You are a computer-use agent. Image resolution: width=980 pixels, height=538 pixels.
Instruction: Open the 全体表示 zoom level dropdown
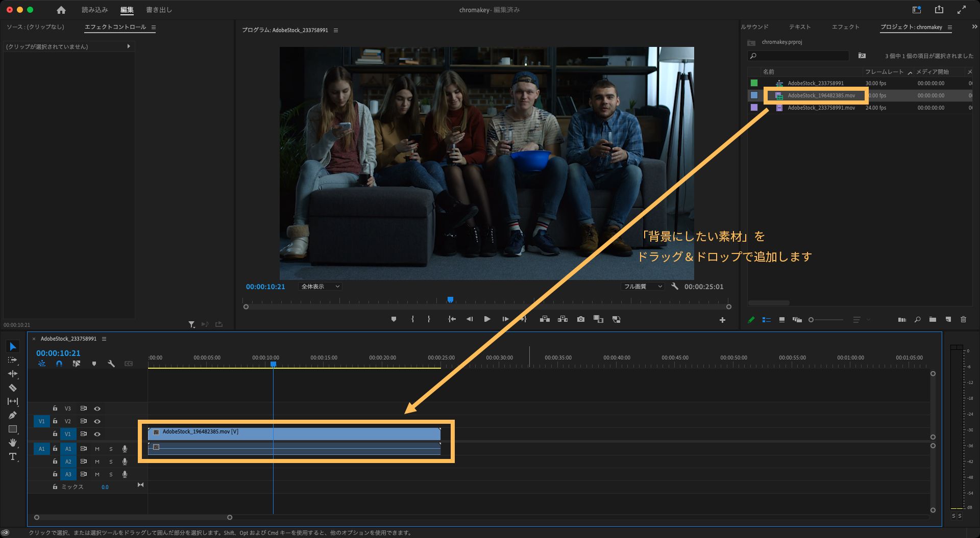(320, 286)
